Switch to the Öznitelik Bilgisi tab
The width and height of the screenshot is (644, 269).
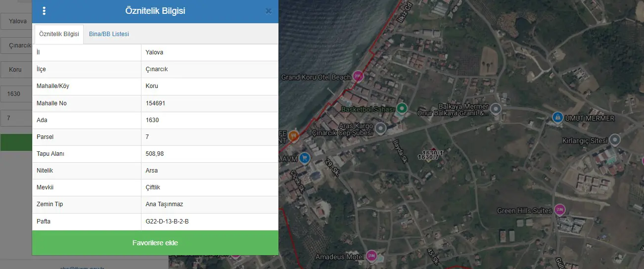point(59,34)
